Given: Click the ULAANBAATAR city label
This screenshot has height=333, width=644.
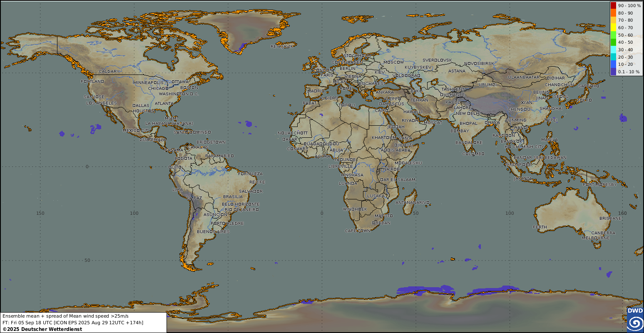Looking at the screenshot, I should coord(524,77).
